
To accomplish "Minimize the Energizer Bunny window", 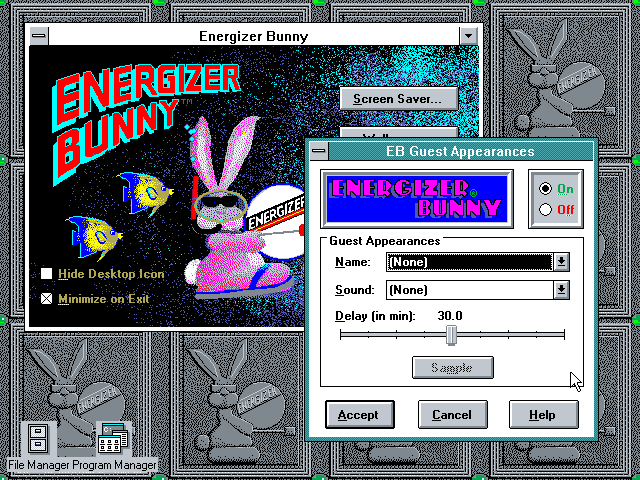I will click(x=468, y=36).
